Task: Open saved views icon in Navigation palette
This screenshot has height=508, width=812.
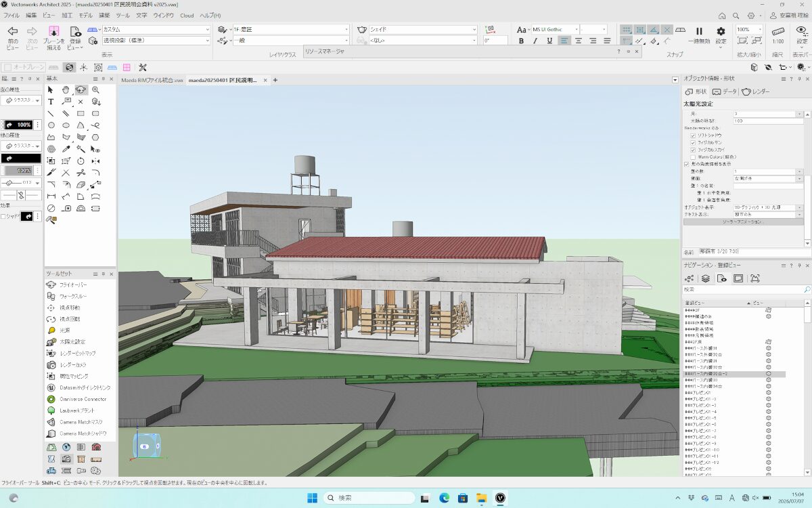Action: pos(721,278)
